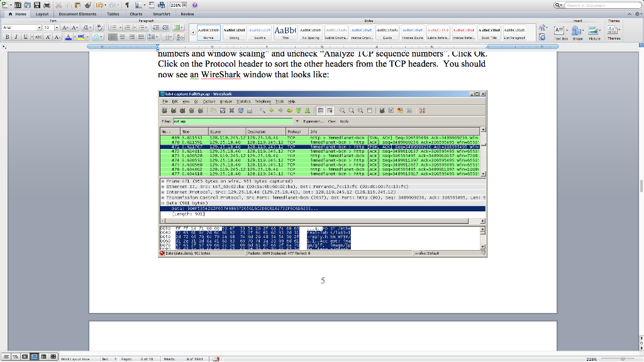Screen dimensions: 644x362
Task: Click the Undo arrow icon
Action: [99, 5]
